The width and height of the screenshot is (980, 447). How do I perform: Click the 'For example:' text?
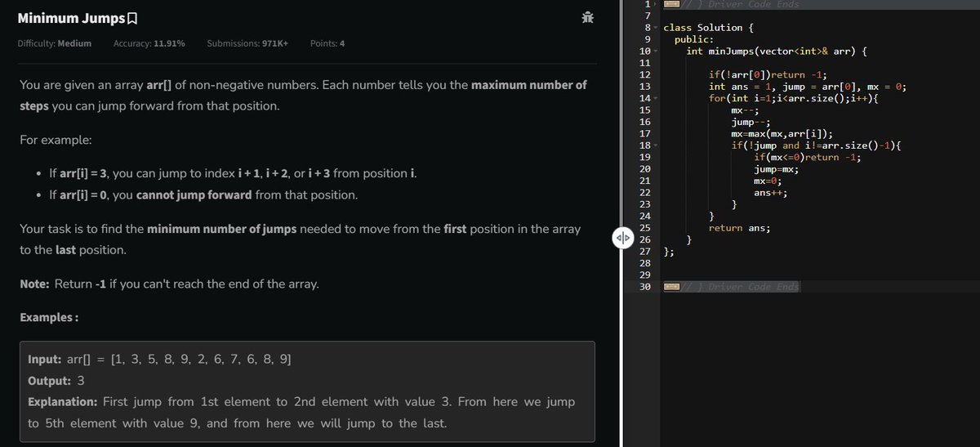pyautogui.click(x=55, y=140)
